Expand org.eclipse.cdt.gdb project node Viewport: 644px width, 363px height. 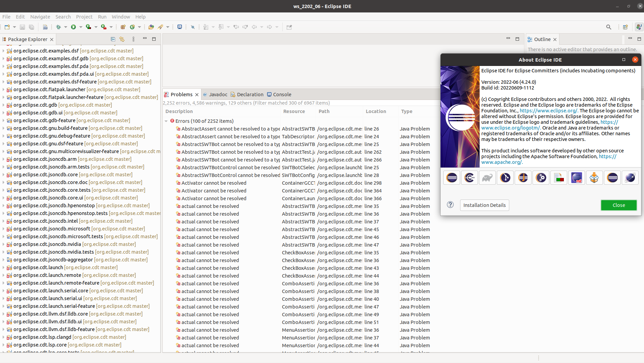tap(3, 105)
